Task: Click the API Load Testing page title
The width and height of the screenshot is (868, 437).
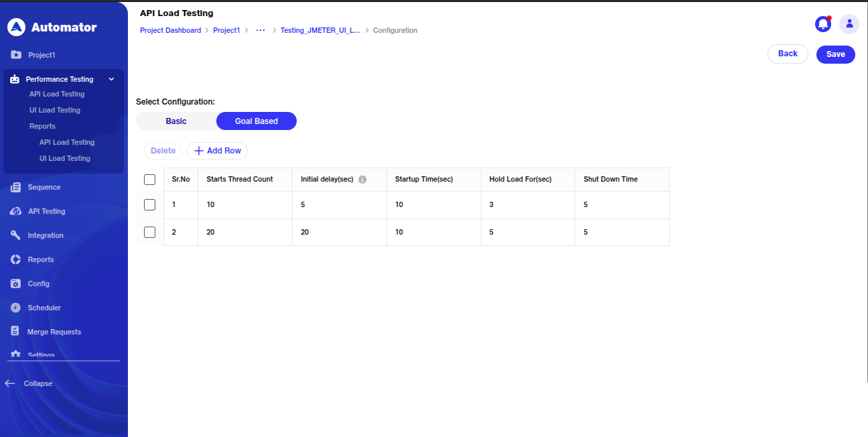Action: [177, 13]
